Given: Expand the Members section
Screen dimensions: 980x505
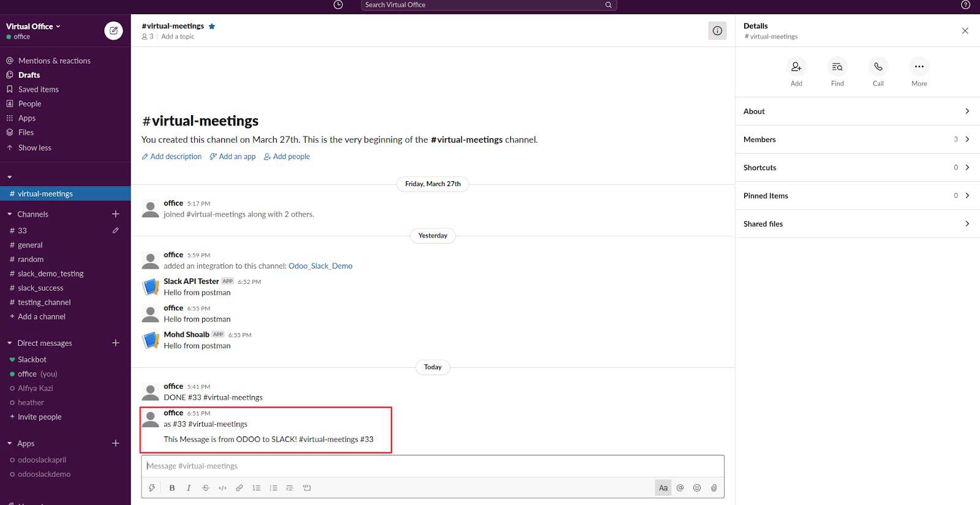Looking at the screenshot, I should (x=858, y=140).
